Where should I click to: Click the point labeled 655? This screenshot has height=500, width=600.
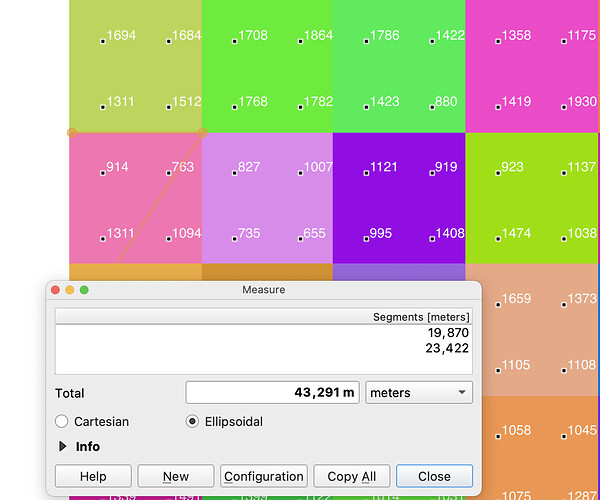click(x=300, y=239)
